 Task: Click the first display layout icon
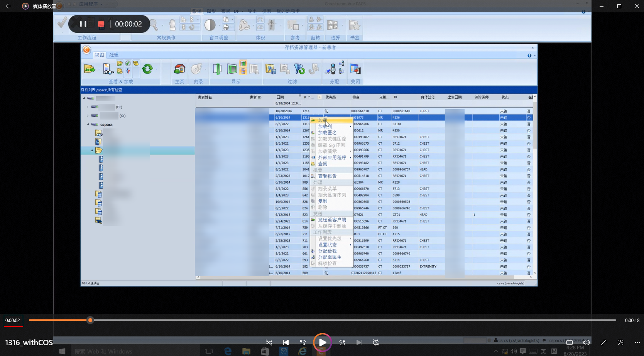217,69
